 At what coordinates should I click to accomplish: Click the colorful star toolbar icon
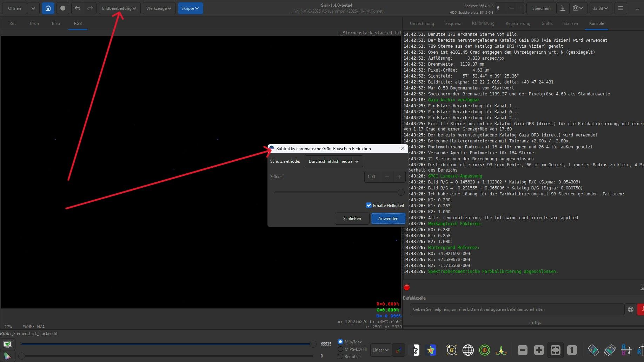pyautogui.click(x=431, y=350)
